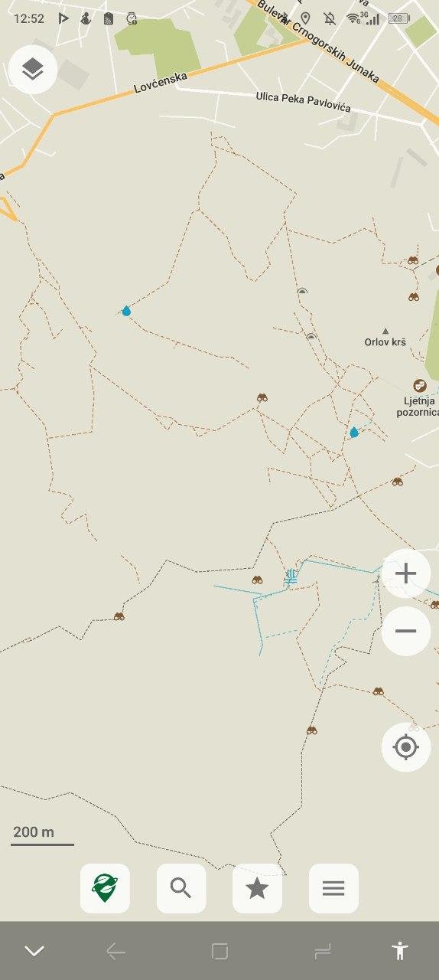Collapse the navigation bar with the chevron
The image size is (439, 980).
tap(34, 951)
